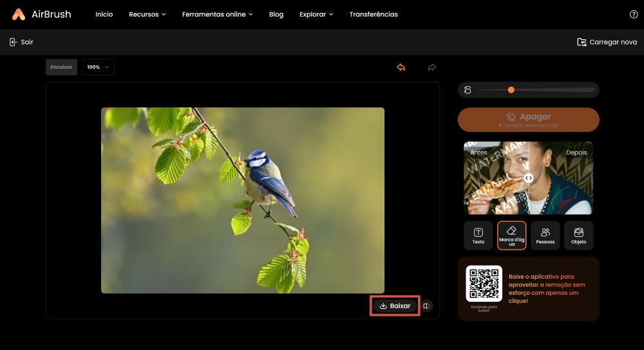The image size is (644, 350).
Task: Click the before/after comparison handle
Action: 529,178
